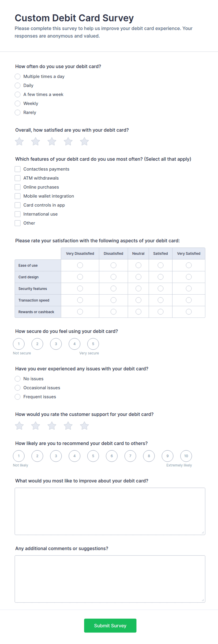Tick the Mobile wallet integration checkbox
This screenshot has width=218, height=644.
tap(18, 196)
